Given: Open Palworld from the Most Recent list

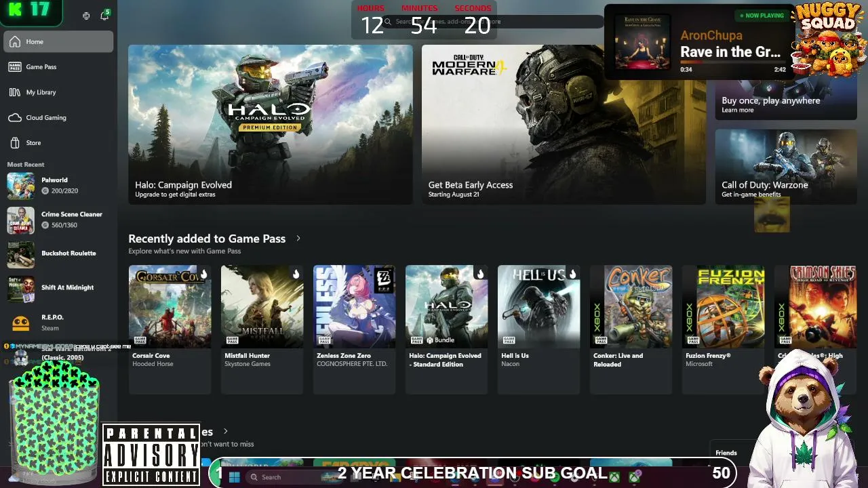Looking at the screenshot, I should point(58,186).
